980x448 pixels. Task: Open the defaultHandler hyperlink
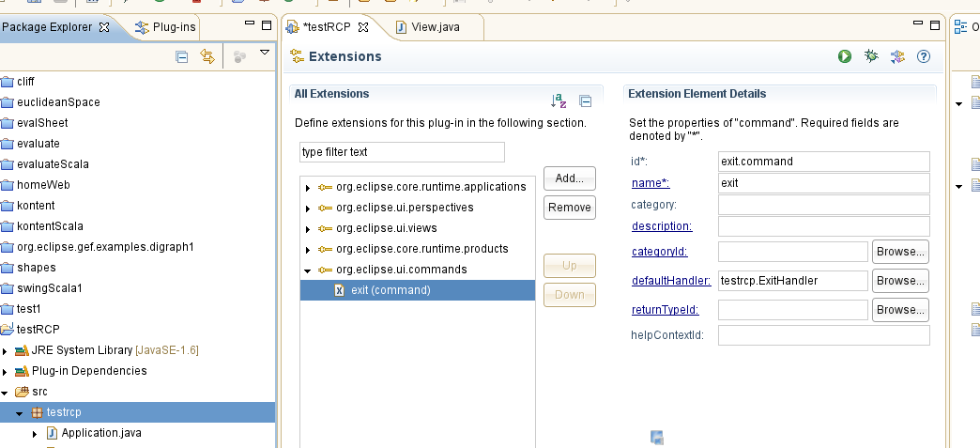pos(671,281)
